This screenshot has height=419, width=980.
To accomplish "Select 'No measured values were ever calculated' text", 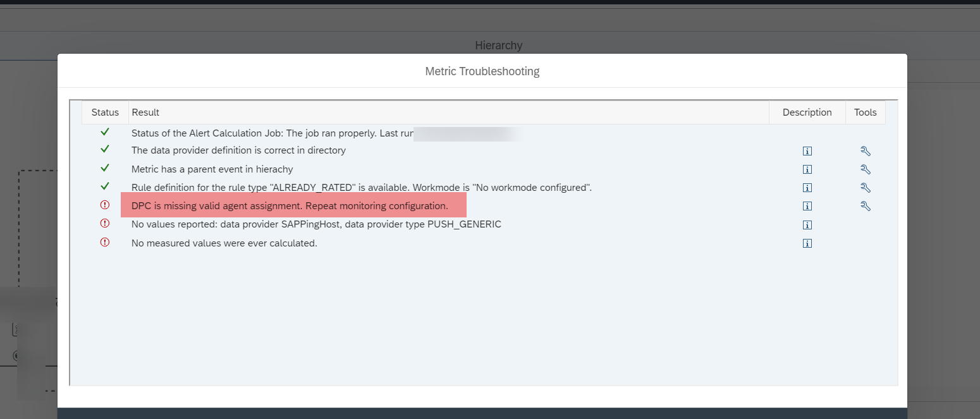I will click(x=224, y=243).
